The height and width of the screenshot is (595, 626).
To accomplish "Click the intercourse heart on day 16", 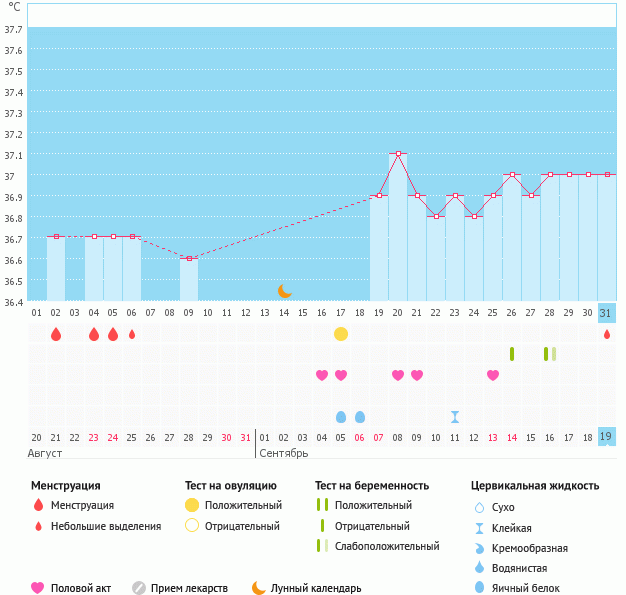I will (x=322, y=375).
